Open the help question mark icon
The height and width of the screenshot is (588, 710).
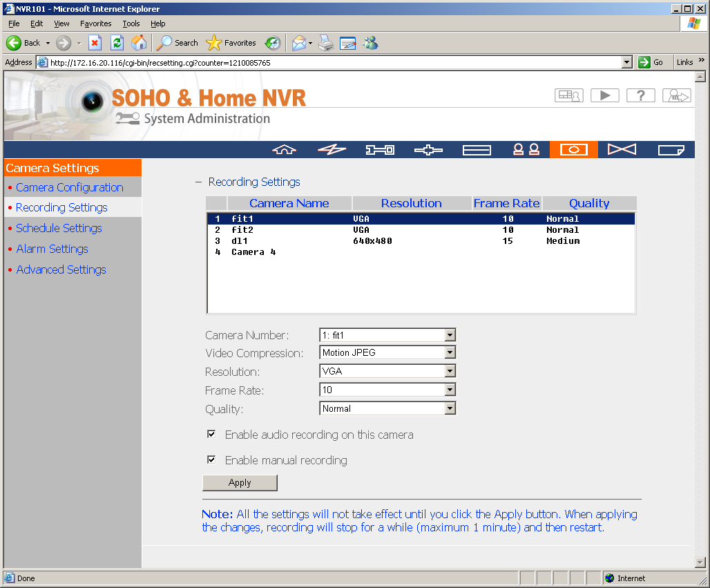[640, 95]
